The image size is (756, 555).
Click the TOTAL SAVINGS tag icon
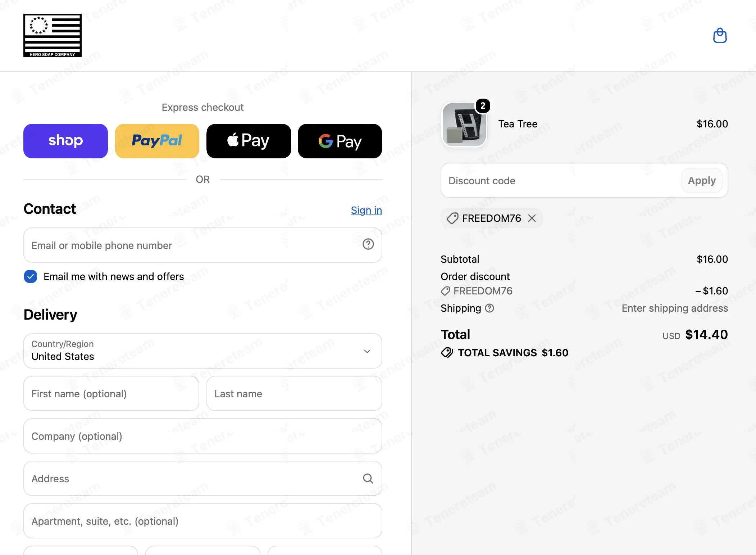click(447, 353)
